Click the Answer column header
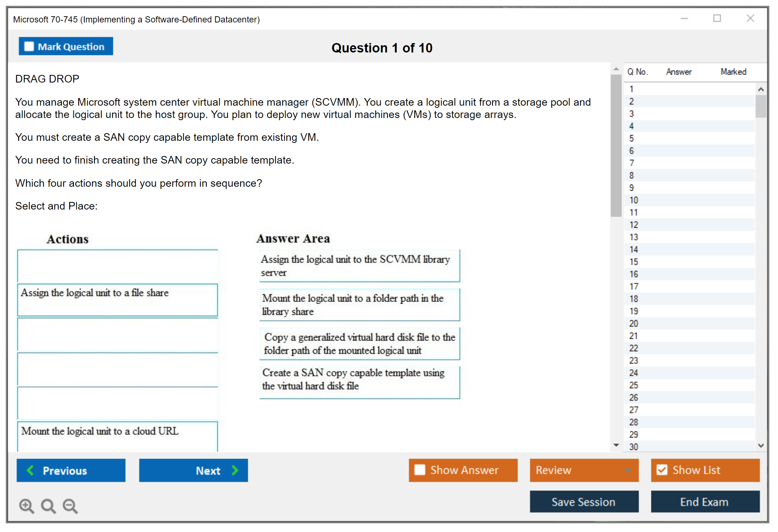778x532 pixels. tap(679, 72)
